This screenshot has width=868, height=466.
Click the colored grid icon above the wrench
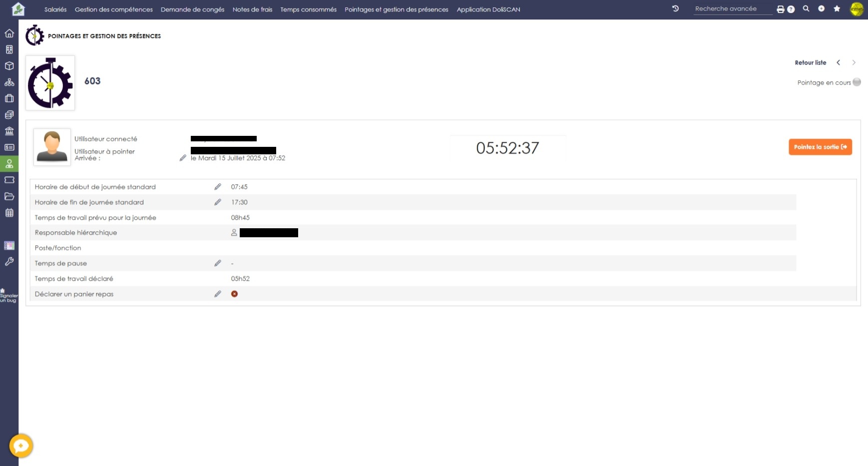tap(9, 245)
